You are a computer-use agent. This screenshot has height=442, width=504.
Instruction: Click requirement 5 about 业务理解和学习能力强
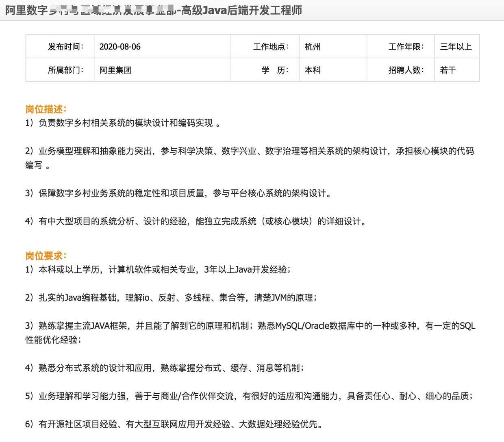[249, 396]
